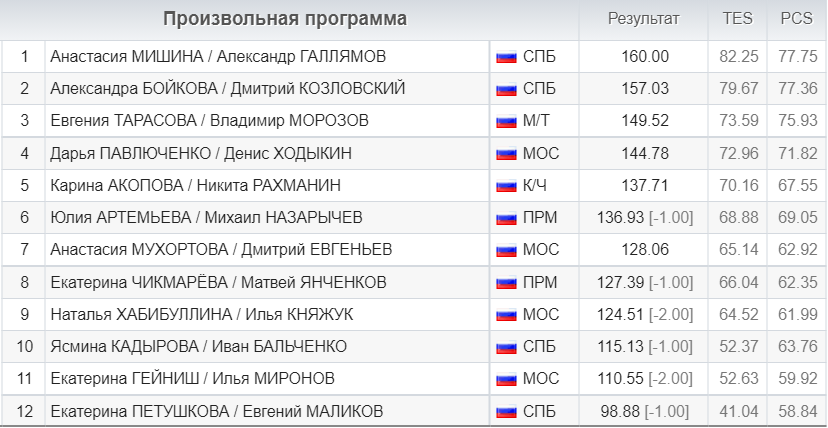Click the TES column header

[737, 19]
